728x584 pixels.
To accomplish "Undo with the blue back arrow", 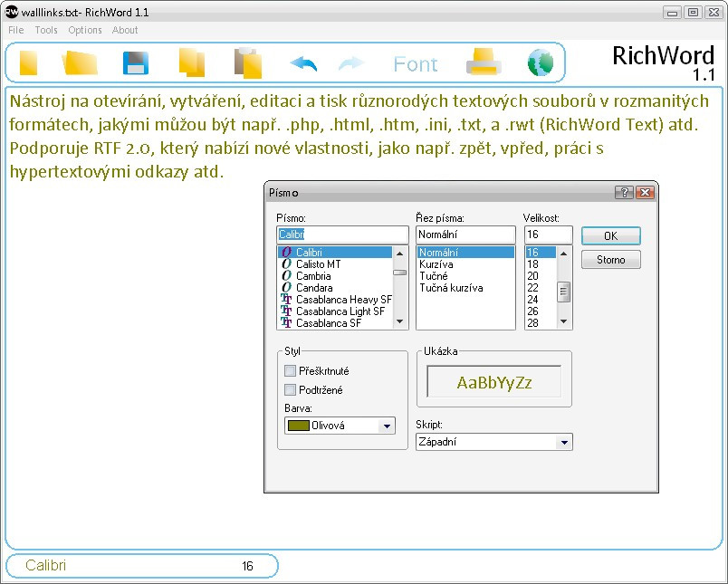I will point(303,63).
